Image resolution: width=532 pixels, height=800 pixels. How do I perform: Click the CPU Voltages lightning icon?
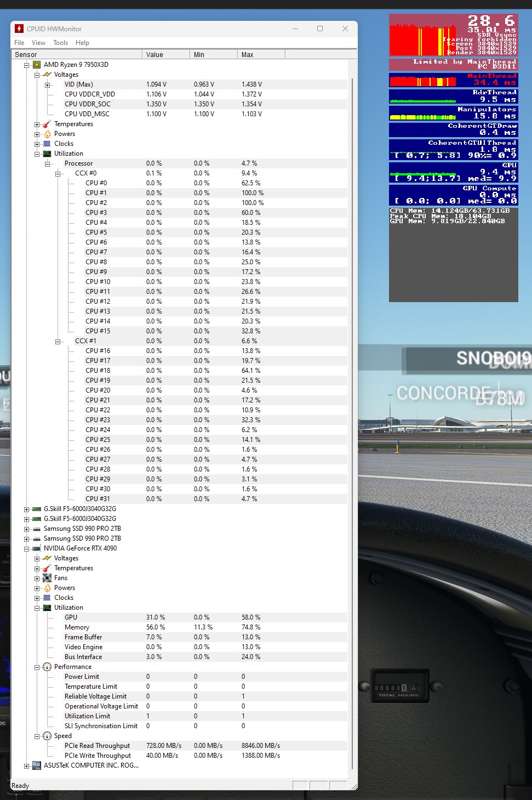pos(47,75)
